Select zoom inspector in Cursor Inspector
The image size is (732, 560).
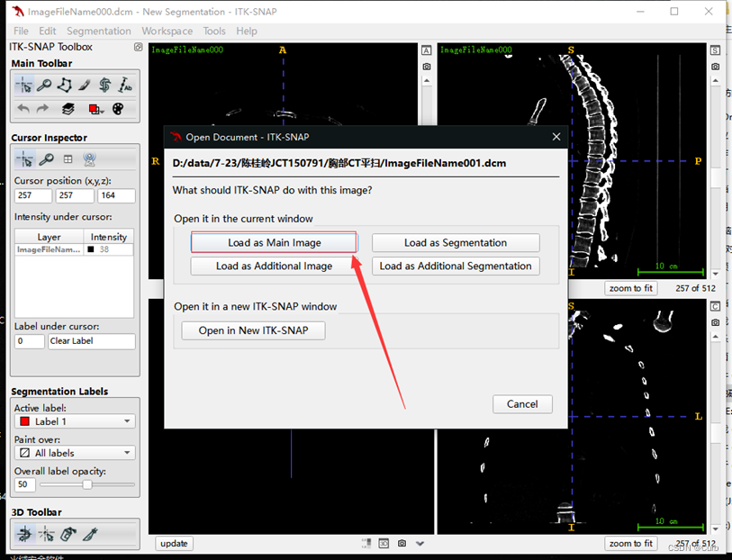tap(46, 159)
